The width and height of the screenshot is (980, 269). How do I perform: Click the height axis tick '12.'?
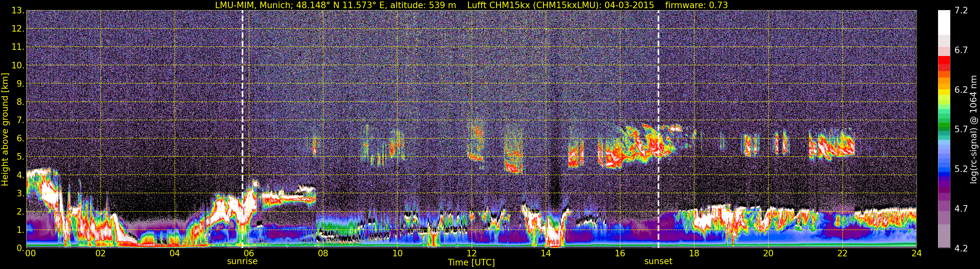(18, 29)
